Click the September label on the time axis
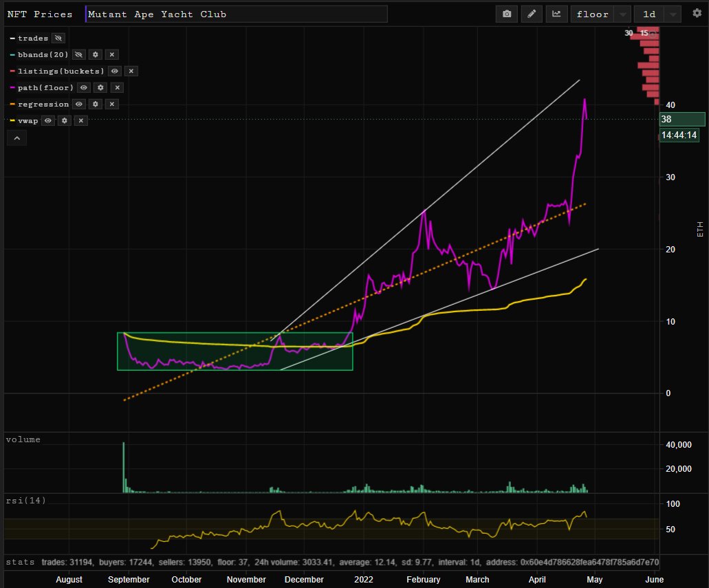 129,580
